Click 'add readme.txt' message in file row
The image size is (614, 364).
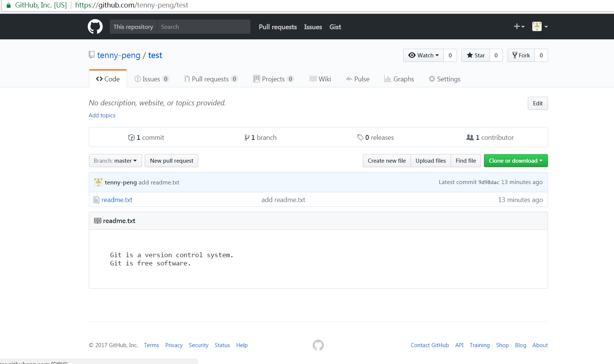[283, 200]
